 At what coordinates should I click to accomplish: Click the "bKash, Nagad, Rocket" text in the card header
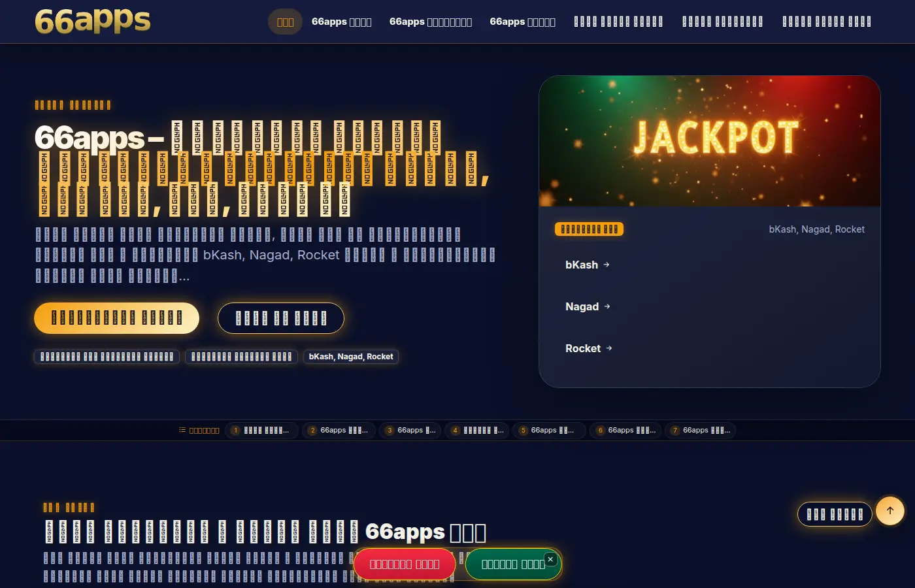pos(816,229)
